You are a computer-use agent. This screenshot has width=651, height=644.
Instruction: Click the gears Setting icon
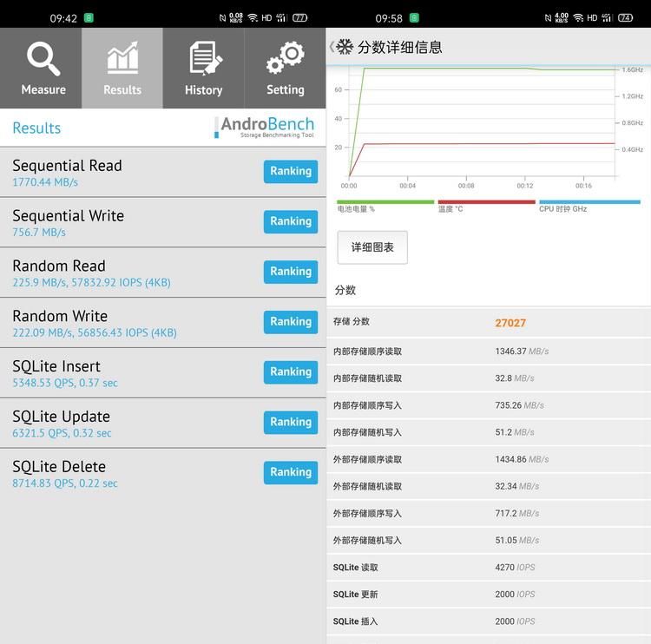point(286,57)
